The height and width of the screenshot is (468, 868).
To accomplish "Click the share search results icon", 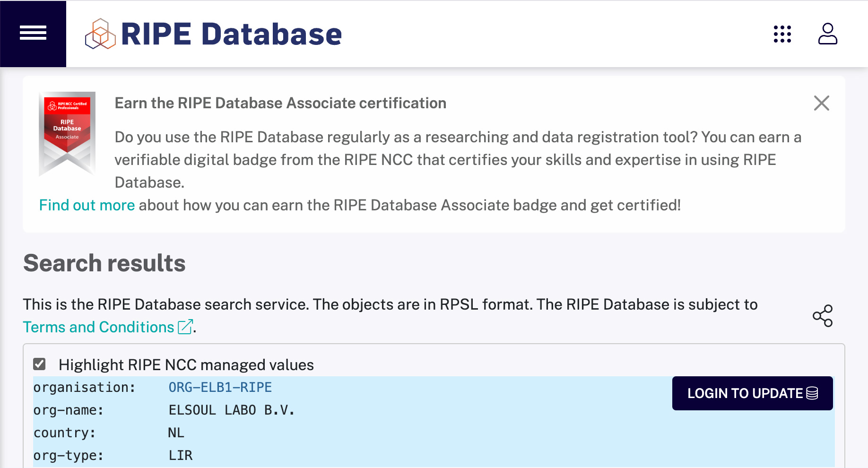I will [x=822, y=316].
